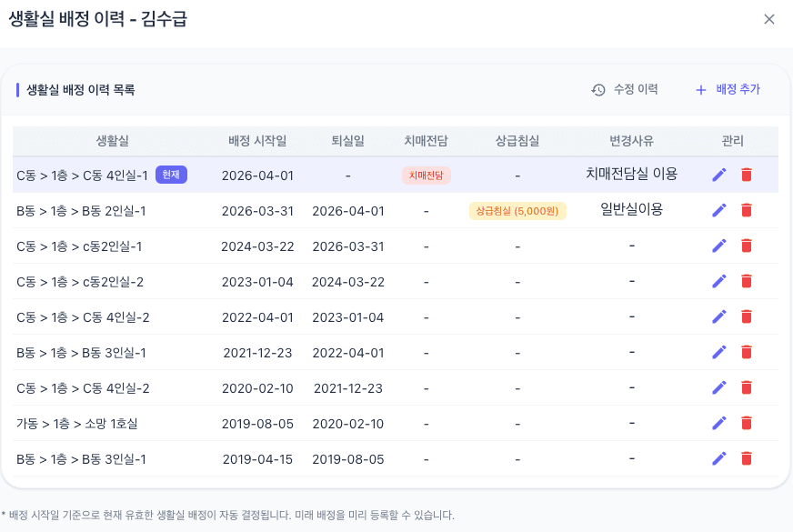Viewport: 793px width, 532px height.
Task: Click start date 2023-01-04
Action: 257,282
